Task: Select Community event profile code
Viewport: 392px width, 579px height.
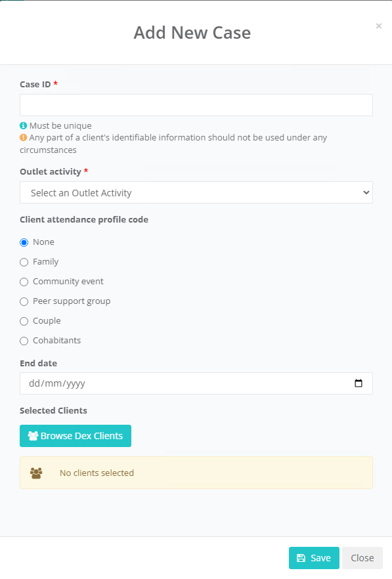Action: point(24,282)
